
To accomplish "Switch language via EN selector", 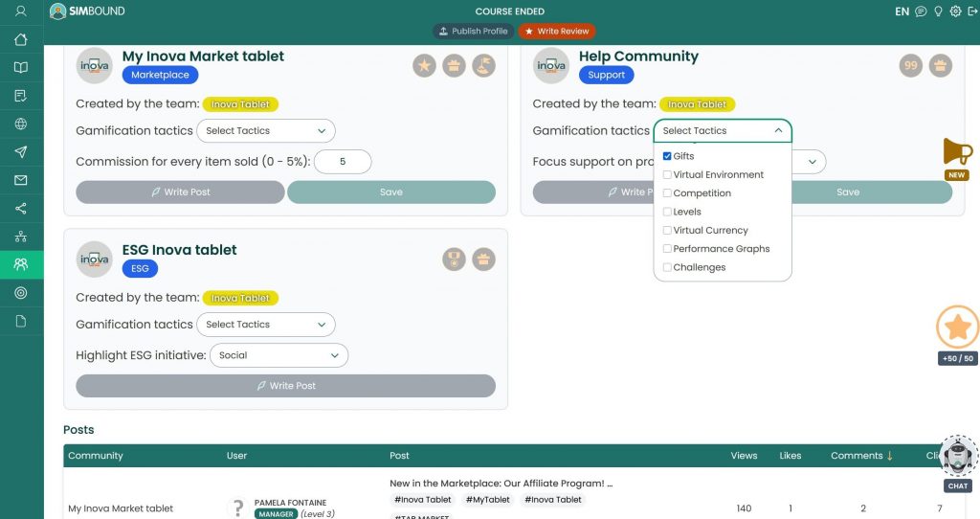I will tap(902, 11).
